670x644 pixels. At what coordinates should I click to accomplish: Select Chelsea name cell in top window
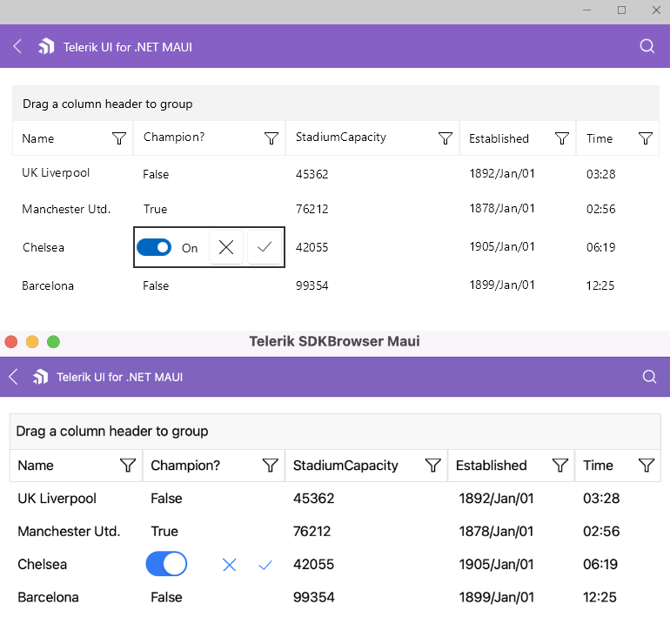[x=44, y=247]
